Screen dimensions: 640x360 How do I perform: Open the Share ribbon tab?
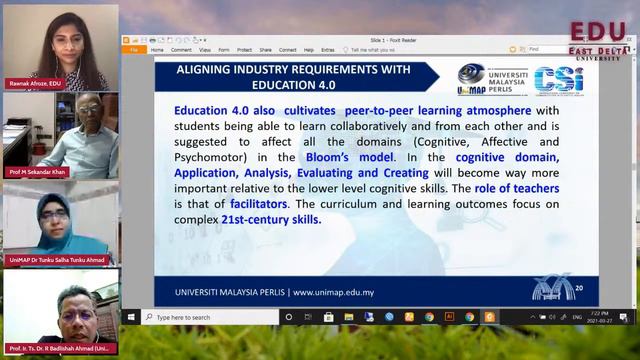coord(265,50)
